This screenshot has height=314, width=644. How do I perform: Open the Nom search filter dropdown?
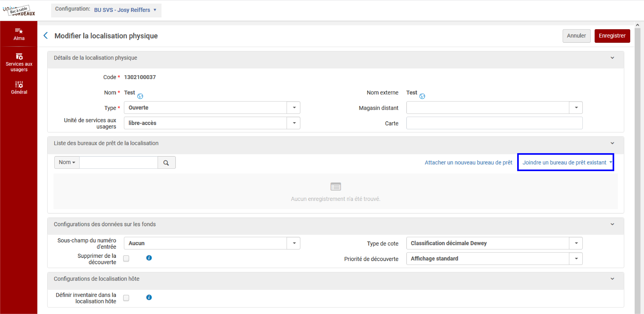click(x=67, y=163)
